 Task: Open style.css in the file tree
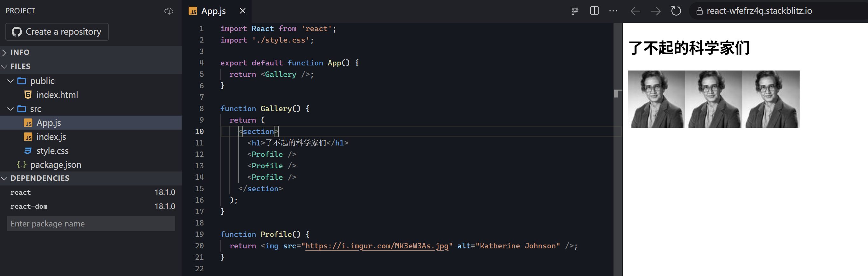52,151
